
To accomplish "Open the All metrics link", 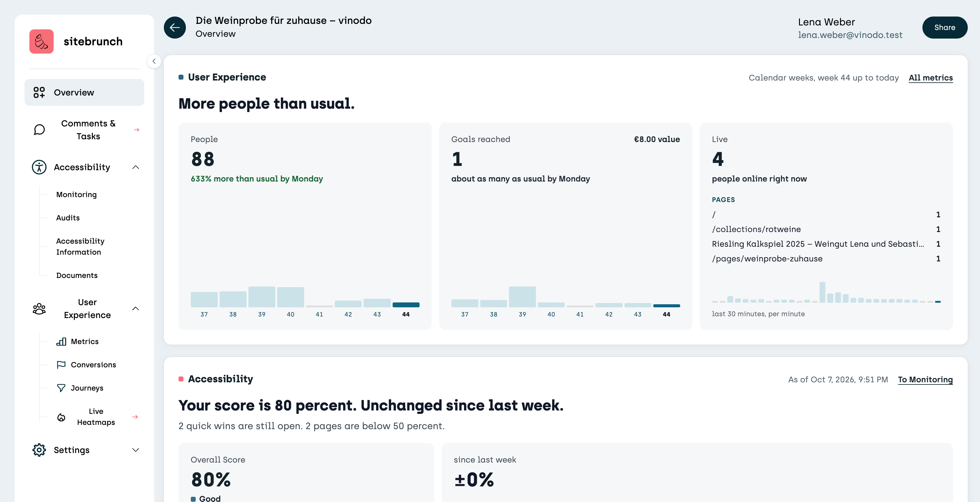I will coord(931,78).
